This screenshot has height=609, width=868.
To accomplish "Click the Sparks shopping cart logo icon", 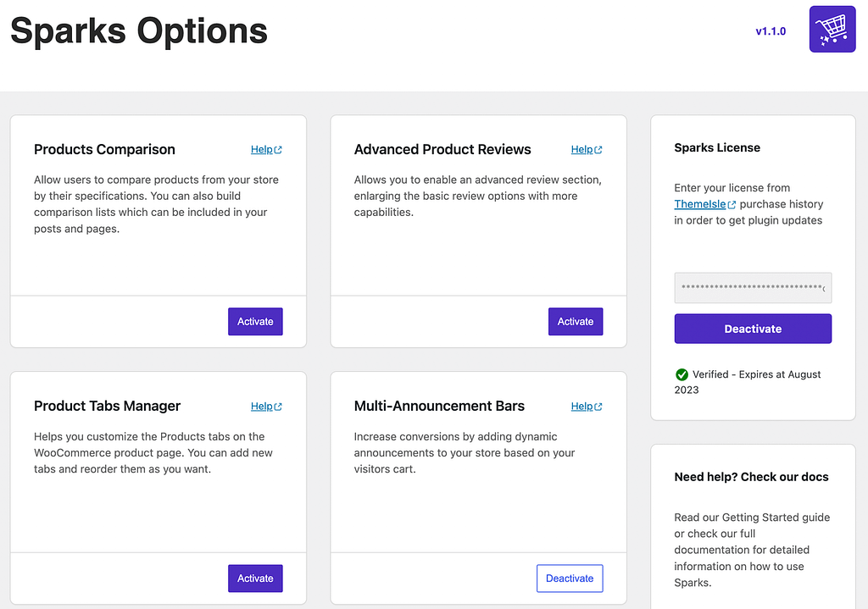I will click(x=832, y=30).
